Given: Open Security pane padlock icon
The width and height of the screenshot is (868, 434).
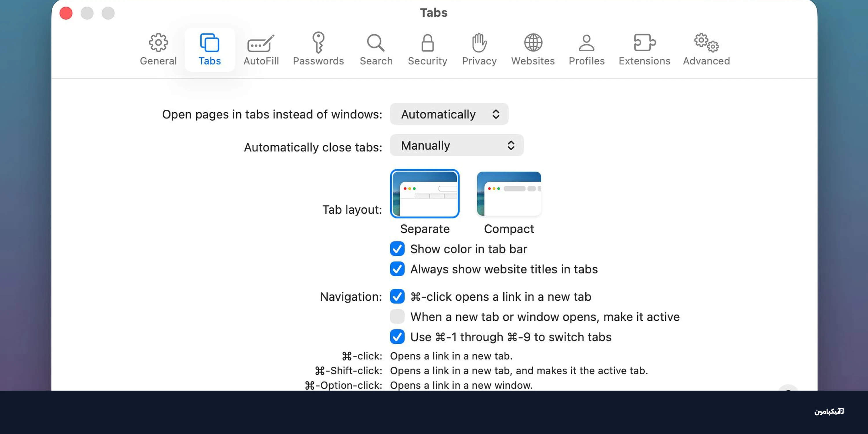Looking at the screenshot, I should 427,43.
